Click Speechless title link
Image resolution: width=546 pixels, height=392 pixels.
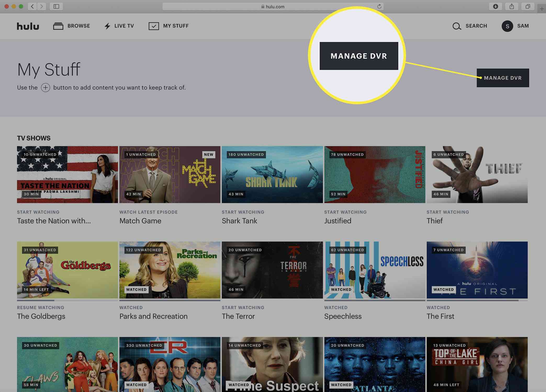343,316
